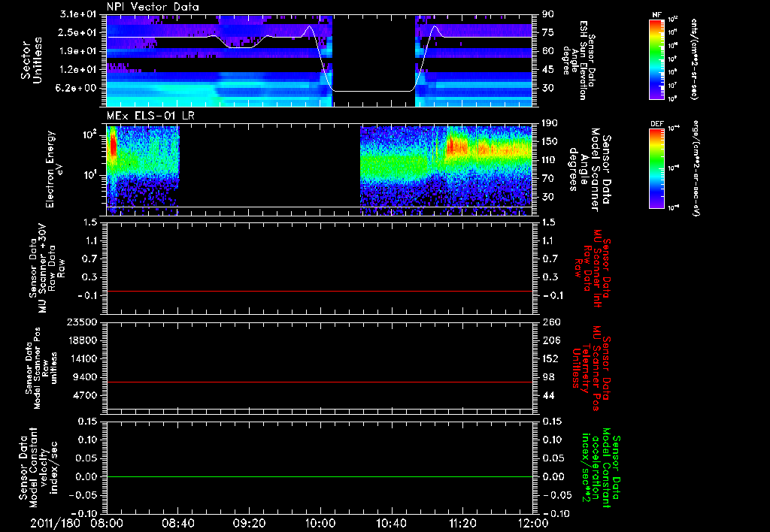Click the white sun elevation curve peak near 10:00

[x=309, y=26]
